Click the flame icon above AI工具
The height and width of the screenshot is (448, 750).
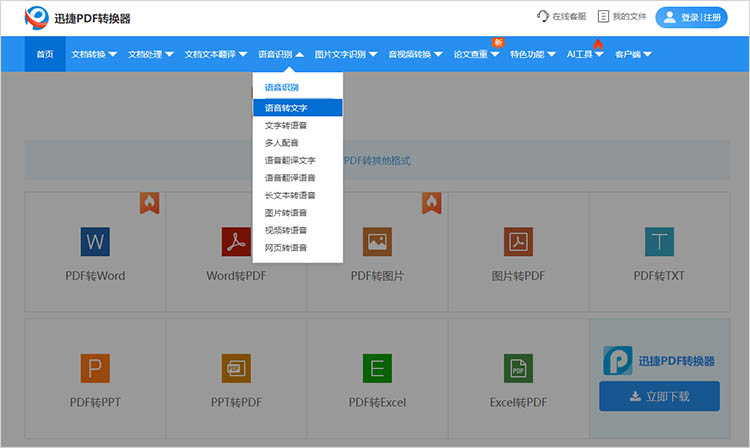(598, 44)
